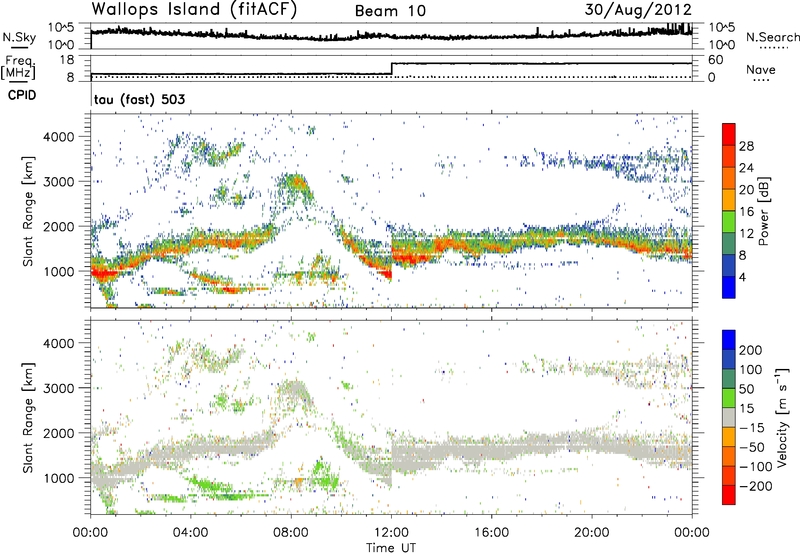Click the 'Beam 10' label

coord(390,11)
